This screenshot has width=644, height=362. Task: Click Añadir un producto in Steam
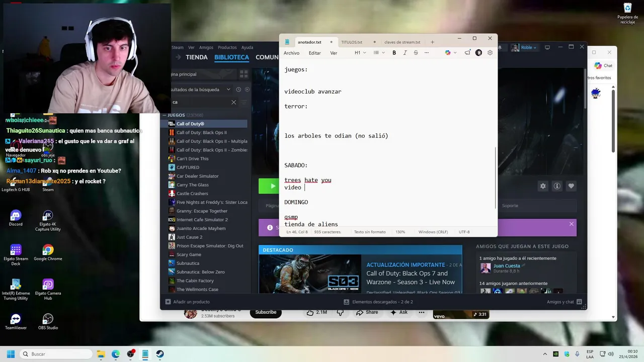pos(187,302)
